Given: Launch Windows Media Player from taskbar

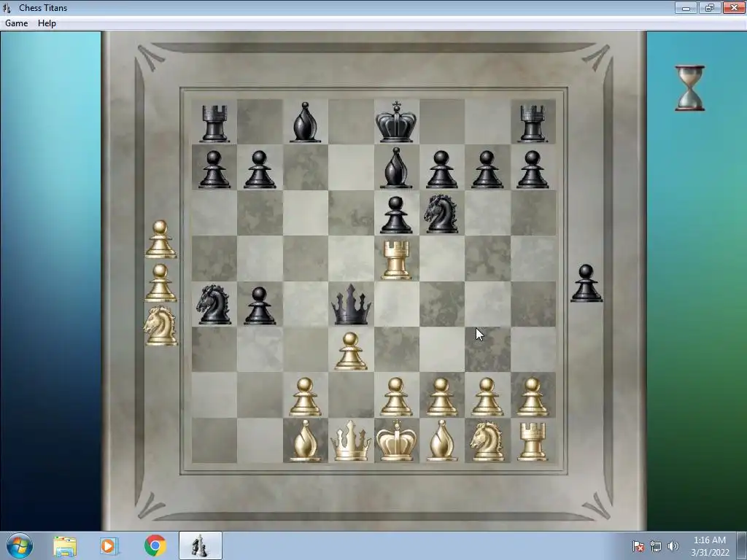Looking at the screenshot, I should (x=109, y=545).
